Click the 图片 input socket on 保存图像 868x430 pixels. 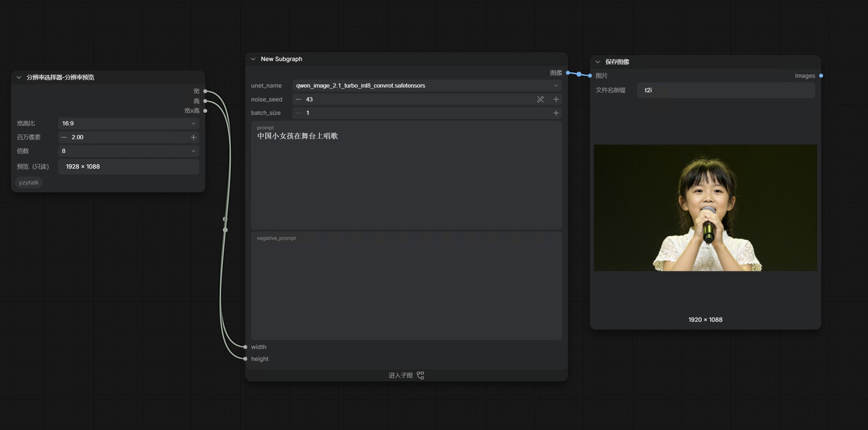pyautogui.click(x=590, y=75)
